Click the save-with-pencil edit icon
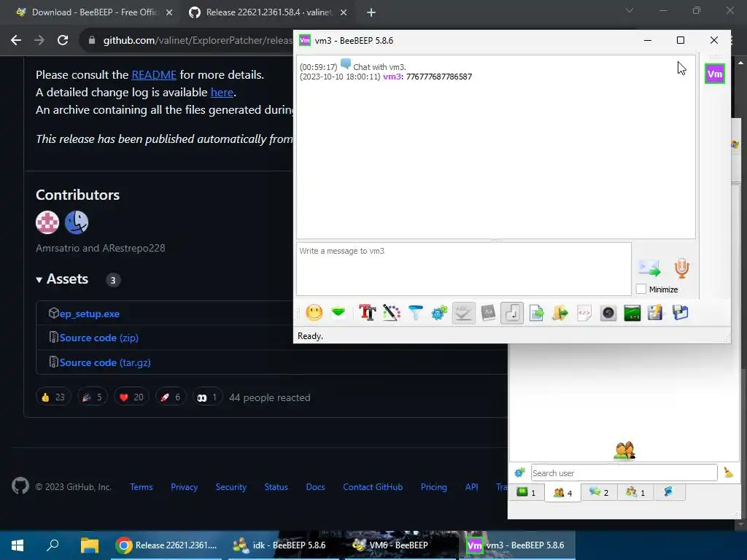The width and height of the screenshot is (747, 560). 656,313
